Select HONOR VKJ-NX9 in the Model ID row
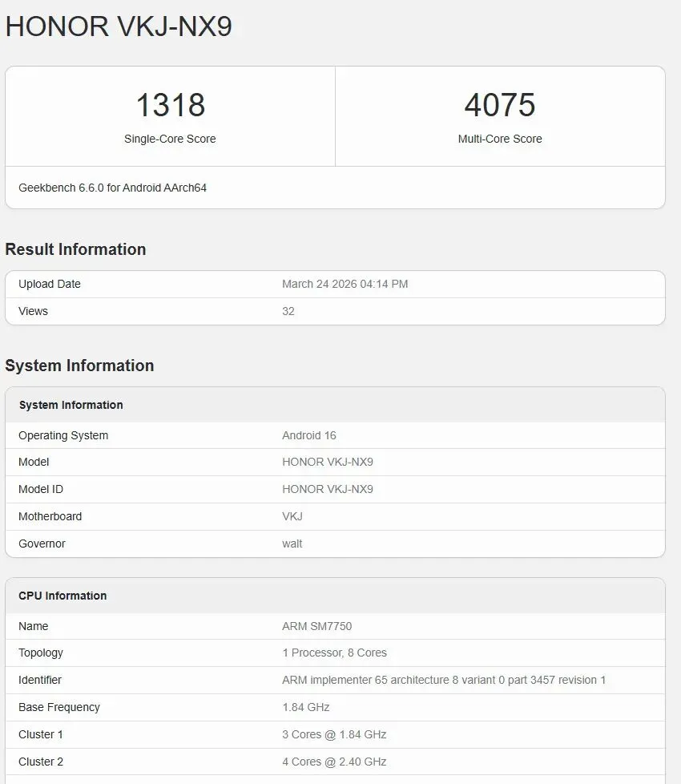Viewport: 681px width, 784px height. point(327,489)
